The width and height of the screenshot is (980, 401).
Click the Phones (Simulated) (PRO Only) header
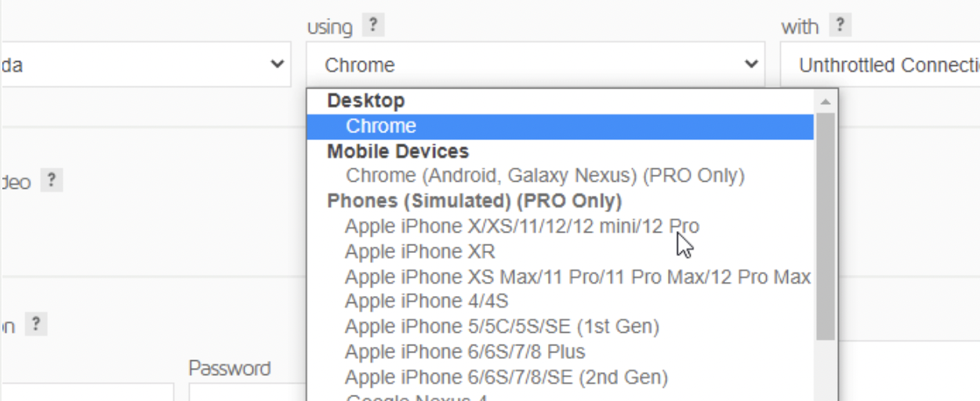tap(474, 201)
